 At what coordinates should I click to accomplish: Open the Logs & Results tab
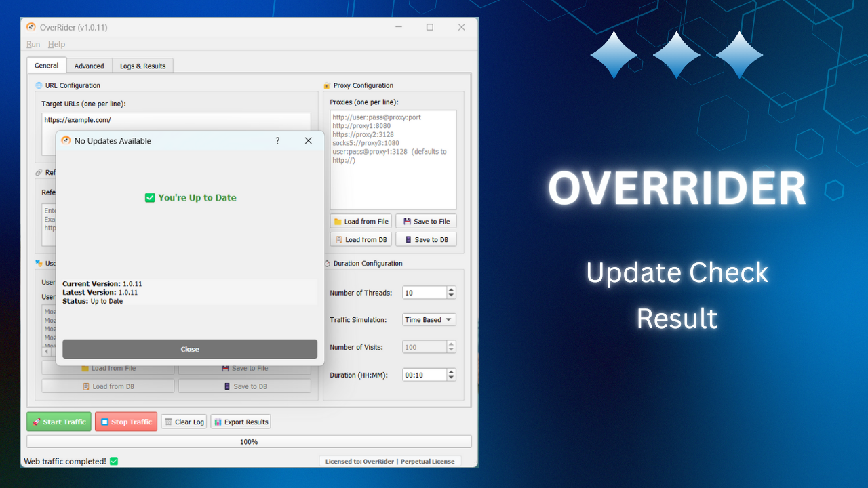(143, 66)
